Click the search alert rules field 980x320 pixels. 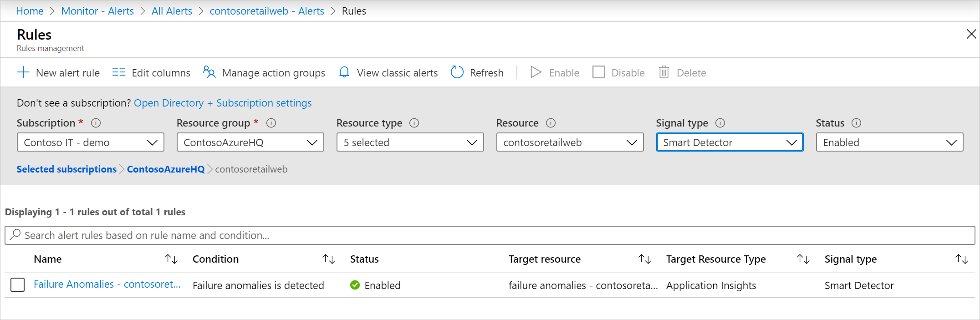490,235
